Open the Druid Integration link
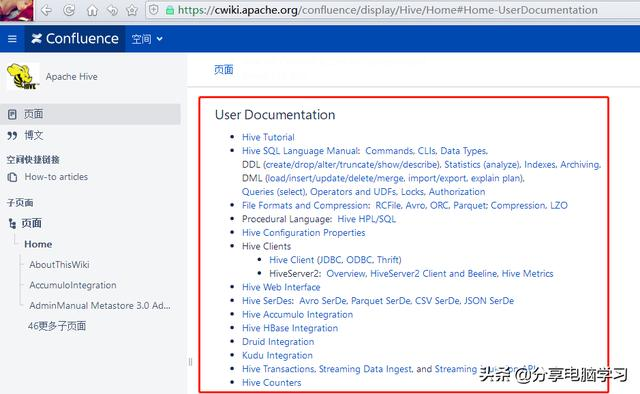640x394 pixels. [278, 341]
